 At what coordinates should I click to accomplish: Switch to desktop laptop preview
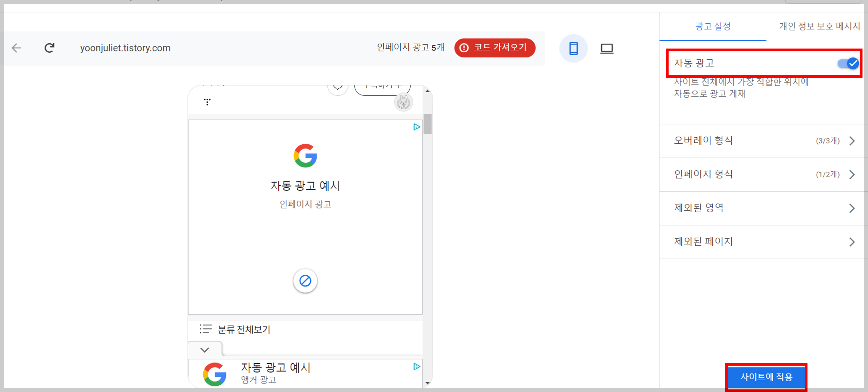coord(606,49)
